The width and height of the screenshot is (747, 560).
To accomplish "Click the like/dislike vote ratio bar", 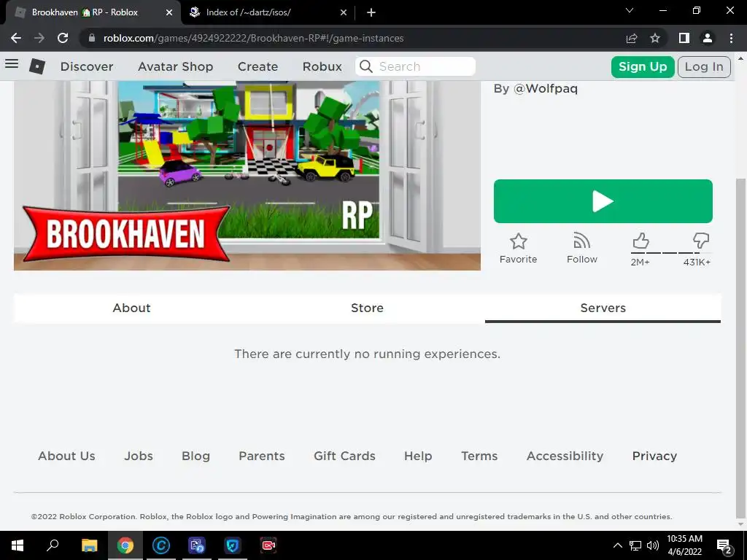I will tap(671, 253).
